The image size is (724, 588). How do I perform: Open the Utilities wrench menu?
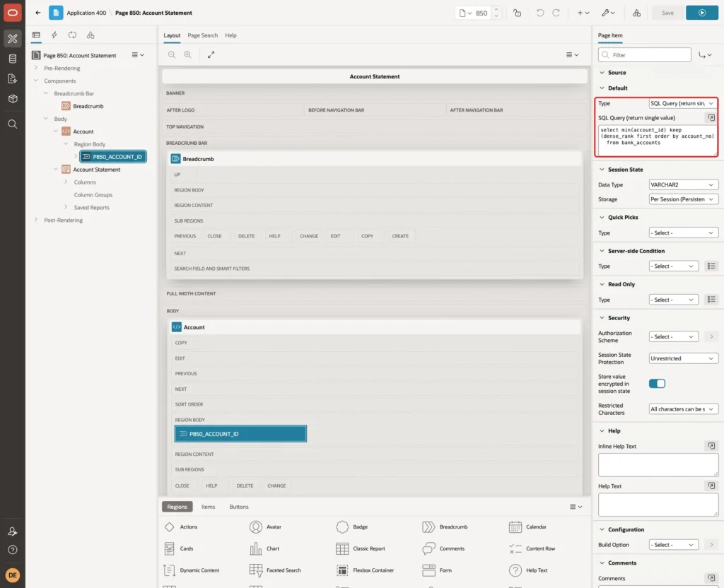pos(608,13)
